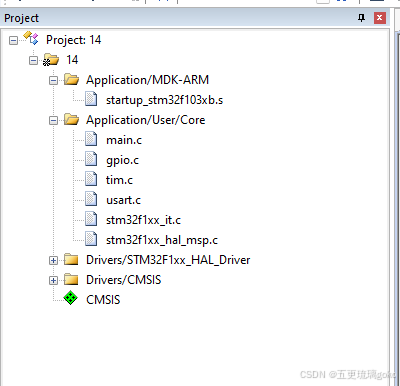Image resolution: width=400 pixels, height=386 pixels.
Task: Select the 'Application/MDK-ARM' group label
Action: [x=147, y=80]
